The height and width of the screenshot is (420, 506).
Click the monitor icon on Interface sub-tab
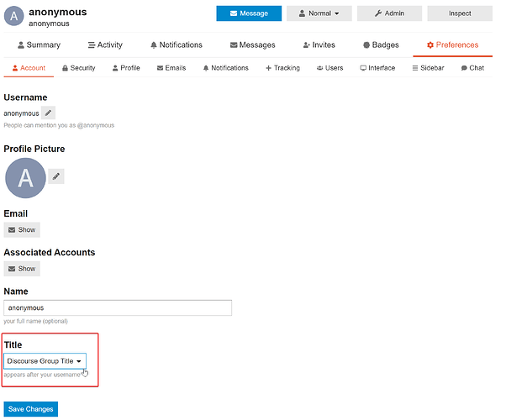(x=363, y=68)
